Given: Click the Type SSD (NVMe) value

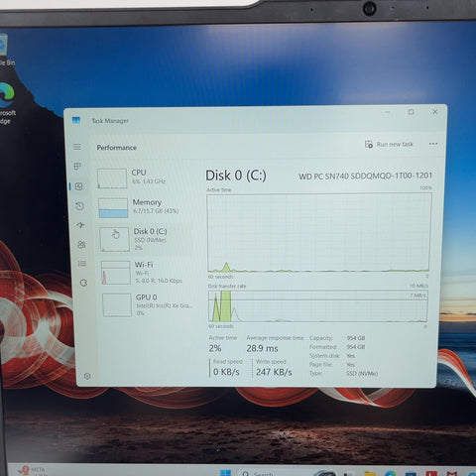Looking at the screenshot, I should click(362, 373).
